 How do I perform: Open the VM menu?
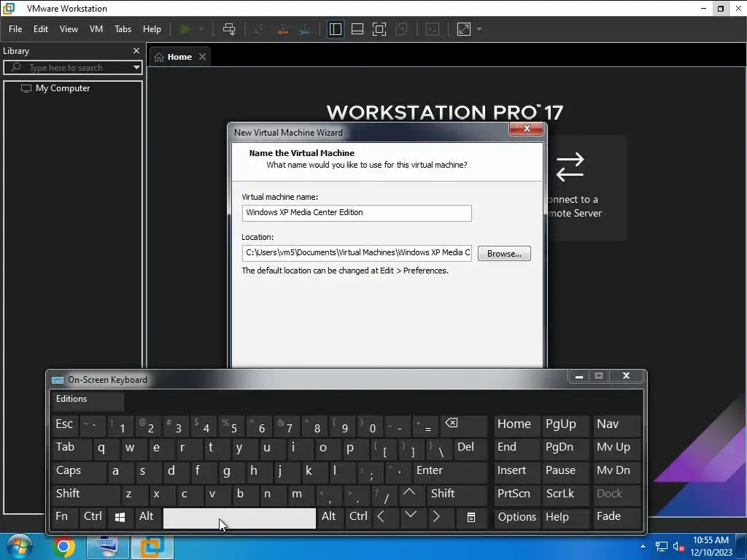[96, 29]
